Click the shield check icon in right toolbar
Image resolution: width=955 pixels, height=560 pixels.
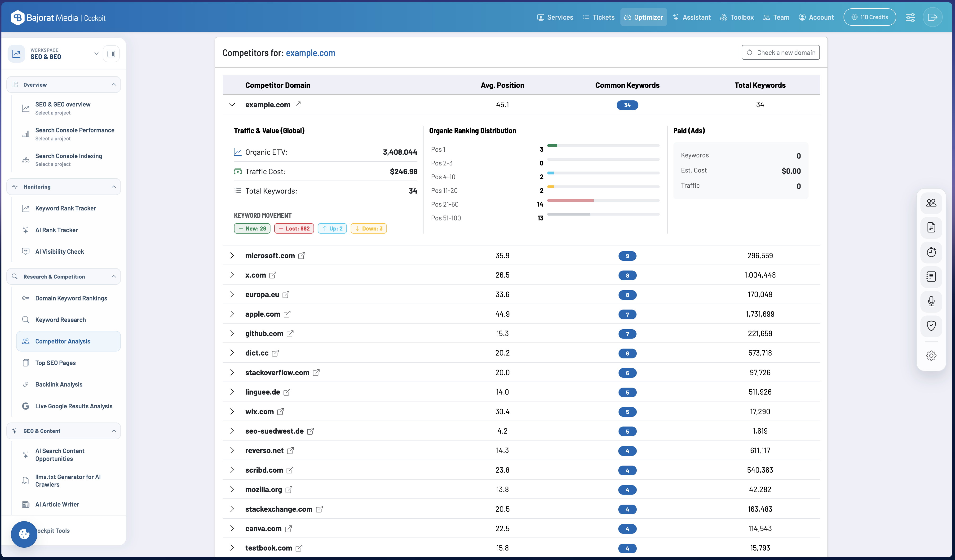click(931, 326)
